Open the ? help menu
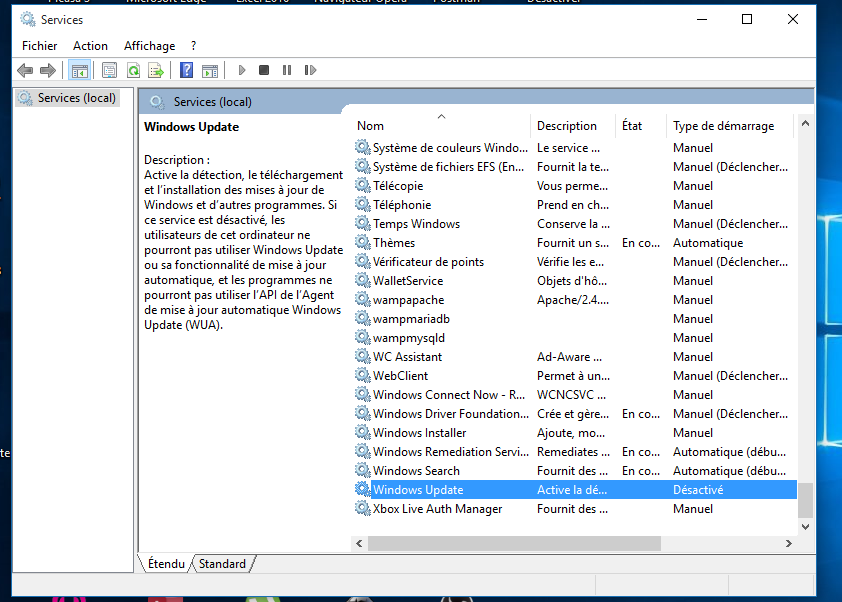 (x=194, y=46)
